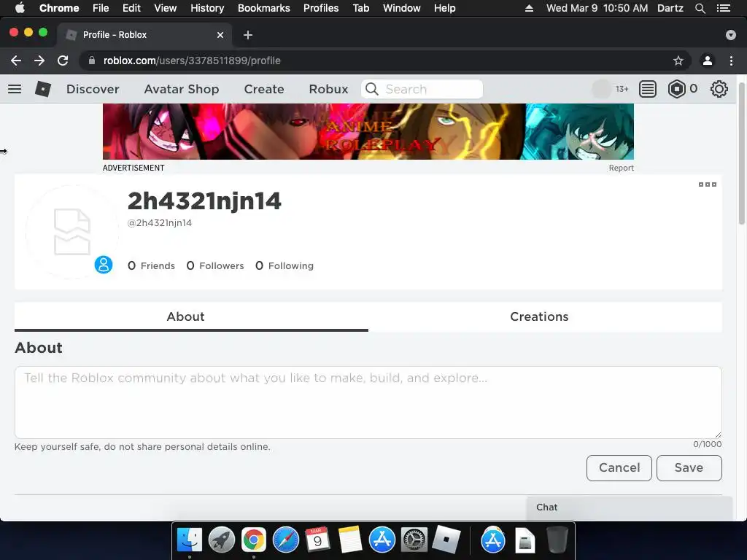Open Discover in Roblox navigation

(x=93, y=89)
